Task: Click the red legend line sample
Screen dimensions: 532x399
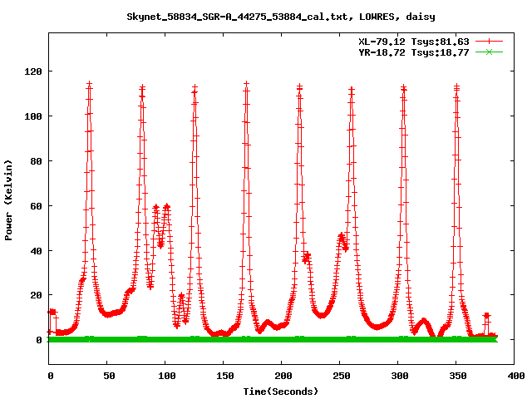Action: pos(489,42)
